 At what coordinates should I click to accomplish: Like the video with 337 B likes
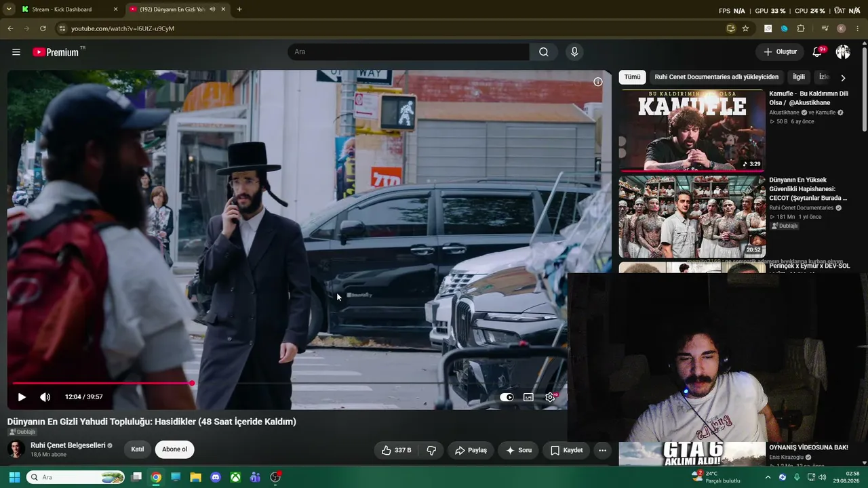tap(396, 450)
